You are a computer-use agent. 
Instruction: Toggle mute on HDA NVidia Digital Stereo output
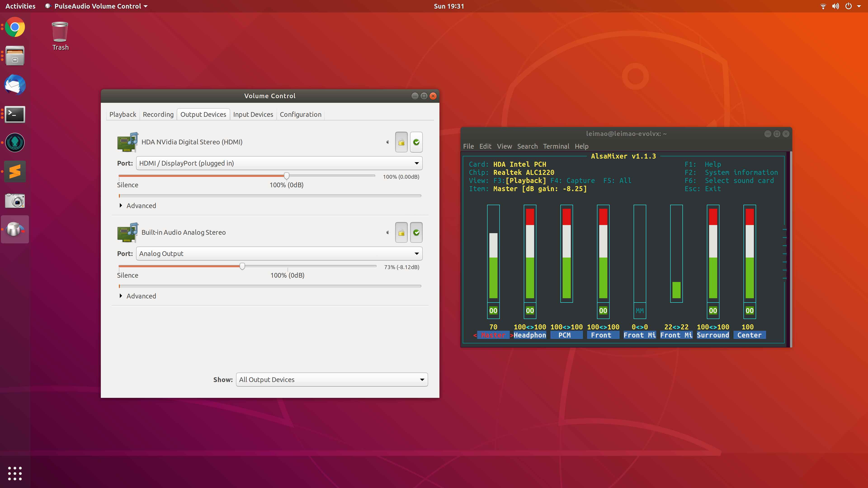[387, 142]
